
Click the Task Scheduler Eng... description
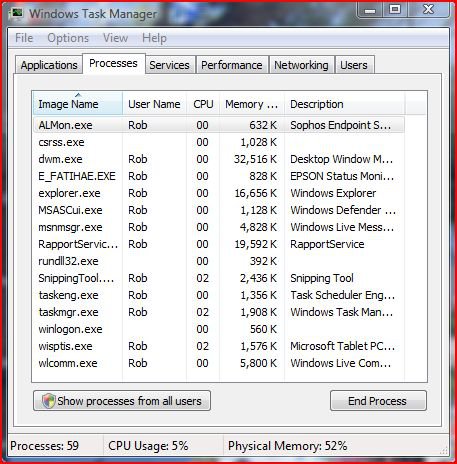pos(342,295)
